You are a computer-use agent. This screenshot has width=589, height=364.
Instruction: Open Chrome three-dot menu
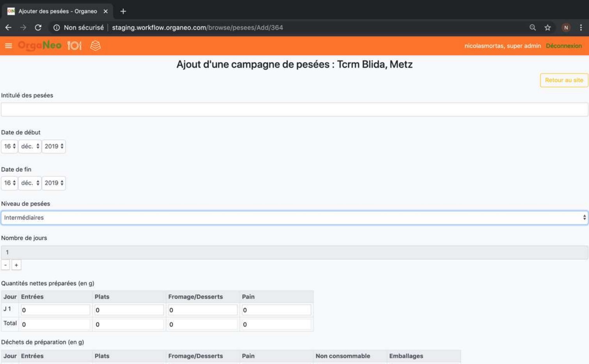[581, 28]
